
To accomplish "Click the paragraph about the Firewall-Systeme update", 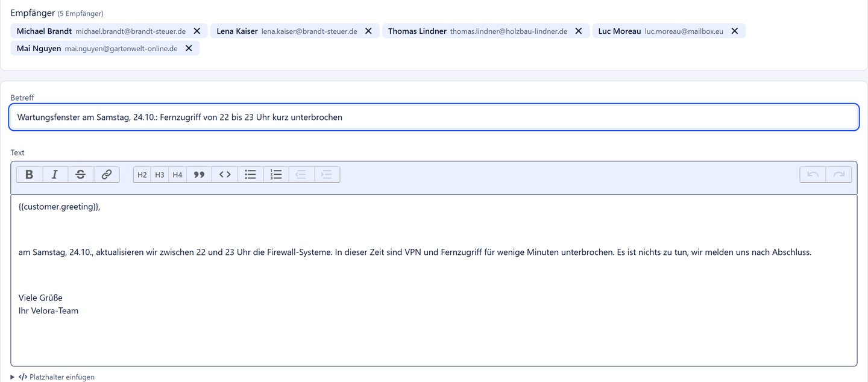I will [415, 252].
